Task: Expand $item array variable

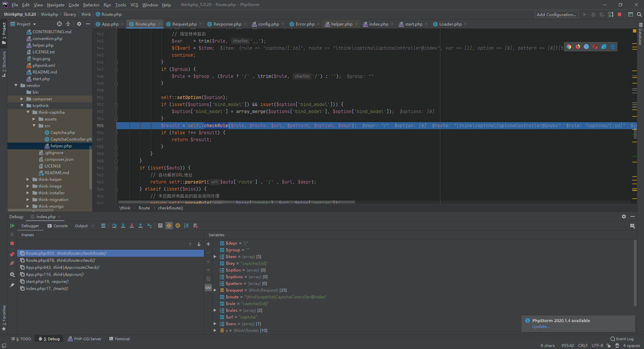Action: (x=215, y=257)
